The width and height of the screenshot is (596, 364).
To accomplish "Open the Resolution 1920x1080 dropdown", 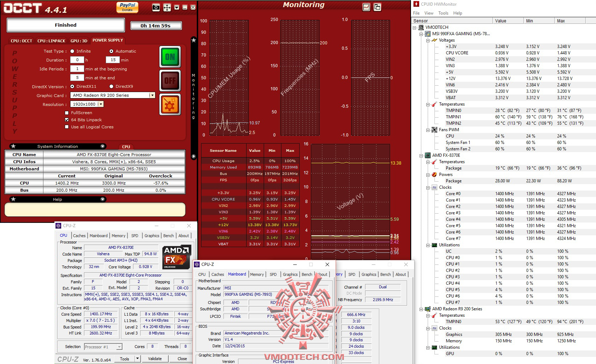I will (x=101, y=104).
